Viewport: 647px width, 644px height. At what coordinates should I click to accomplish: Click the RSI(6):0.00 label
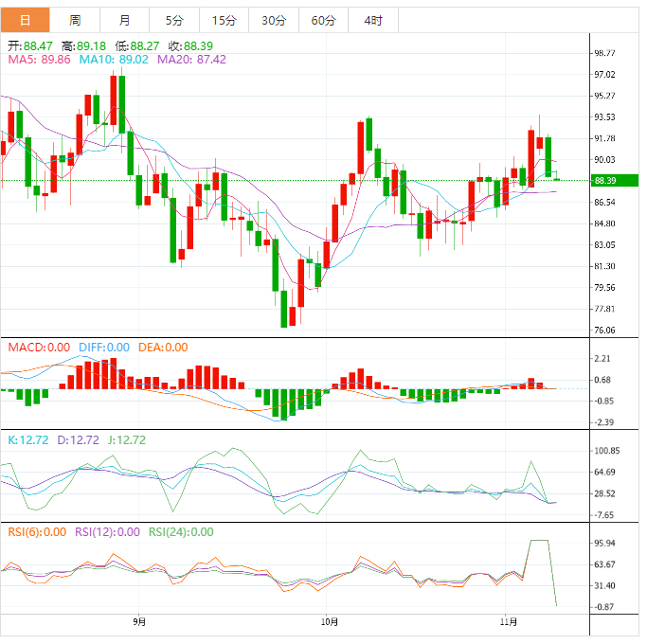37,532
